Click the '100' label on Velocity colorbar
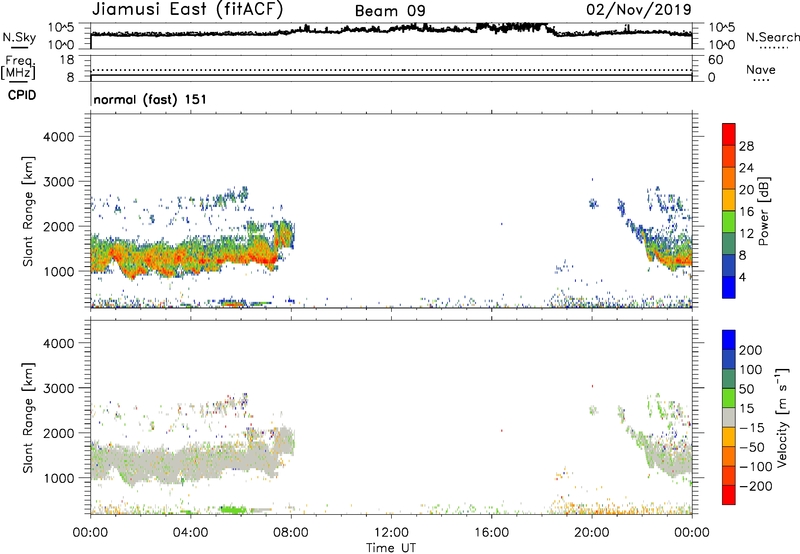This screenshot has height=554, width=800. tap(751, 370)
